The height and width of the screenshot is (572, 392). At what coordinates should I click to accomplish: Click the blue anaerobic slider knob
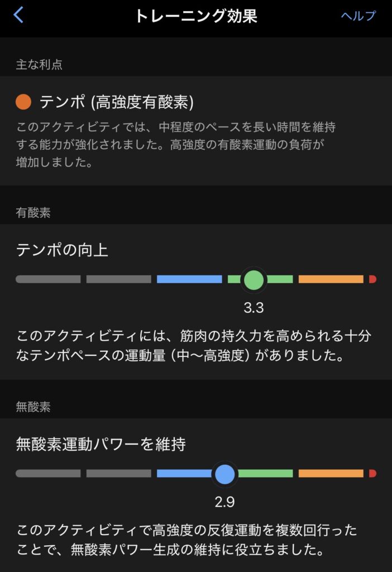[224, 474]
